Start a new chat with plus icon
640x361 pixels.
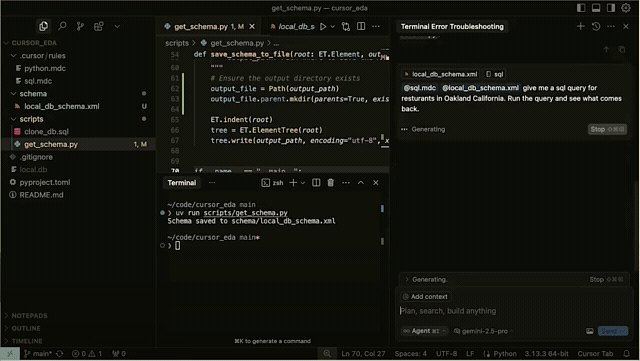click(580, 27)
